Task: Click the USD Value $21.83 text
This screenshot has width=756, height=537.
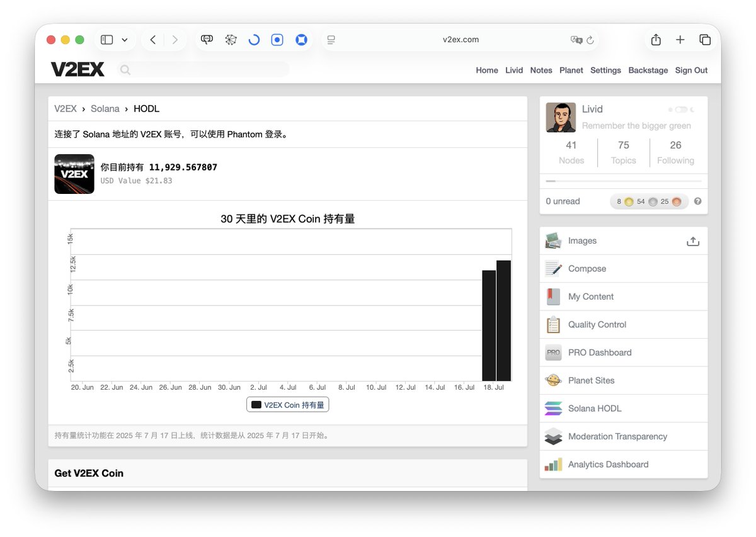Action: point(136,181)
